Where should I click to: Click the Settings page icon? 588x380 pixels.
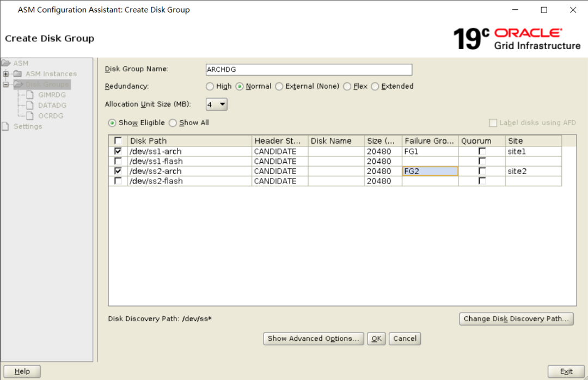click(x=5, y=126)
